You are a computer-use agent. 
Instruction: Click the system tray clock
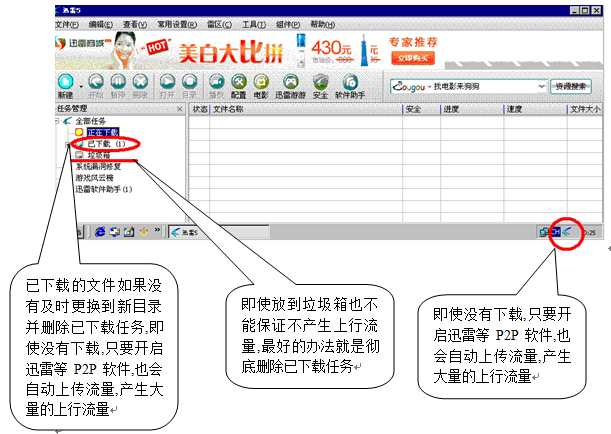(x=590, y=233)
